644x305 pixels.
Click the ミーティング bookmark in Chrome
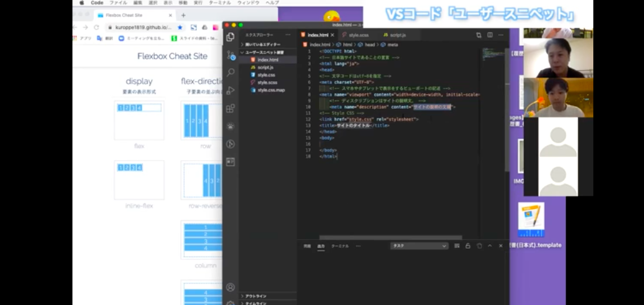tap(142, 38)
